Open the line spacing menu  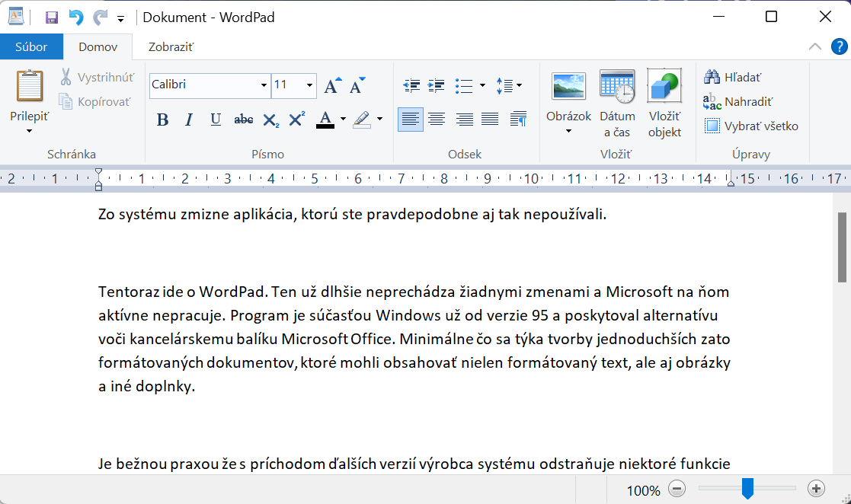pyautogui.click(x=508, y=85)
